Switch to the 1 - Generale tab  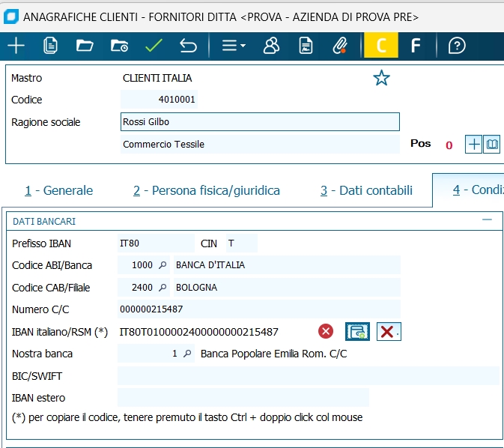pos(59,190)
